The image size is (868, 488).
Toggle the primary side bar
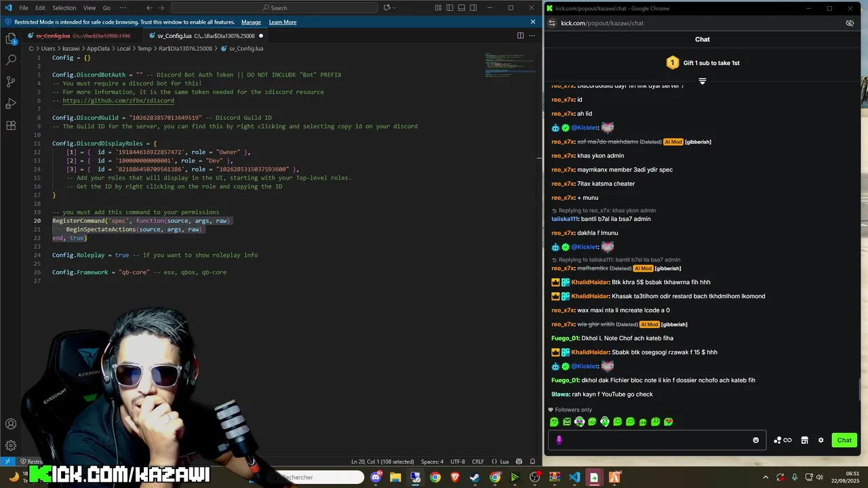coord(450,7)
